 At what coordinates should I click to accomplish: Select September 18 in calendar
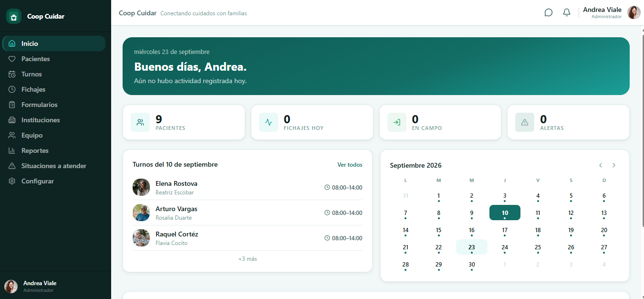tap(538, 231)
